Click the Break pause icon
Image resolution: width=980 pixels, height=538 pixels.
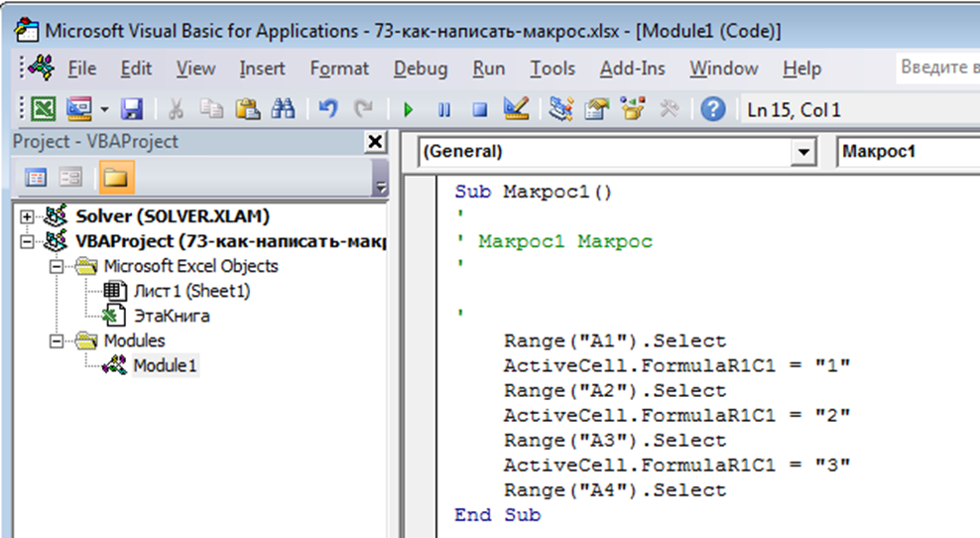[444, 110]
